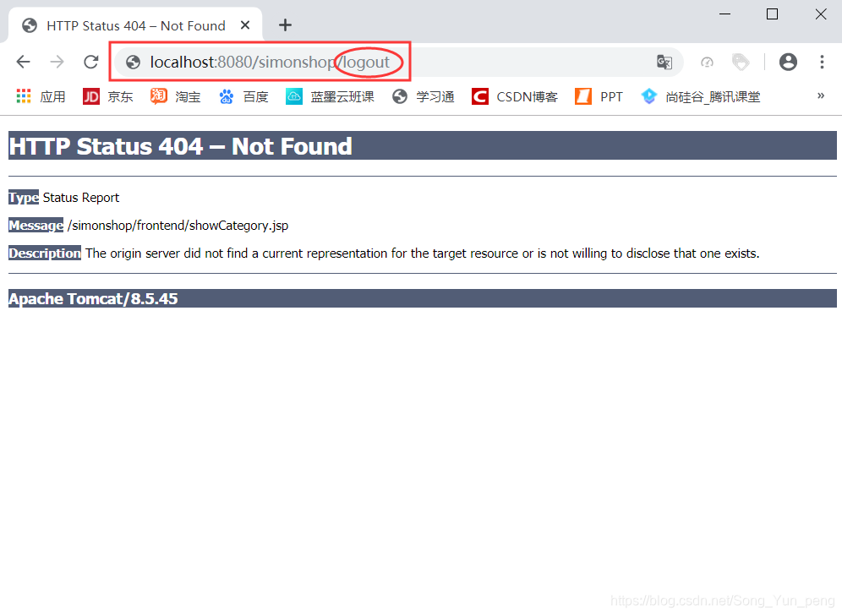
Task: Open Google Translate icon in address bar
Action: 664,63
